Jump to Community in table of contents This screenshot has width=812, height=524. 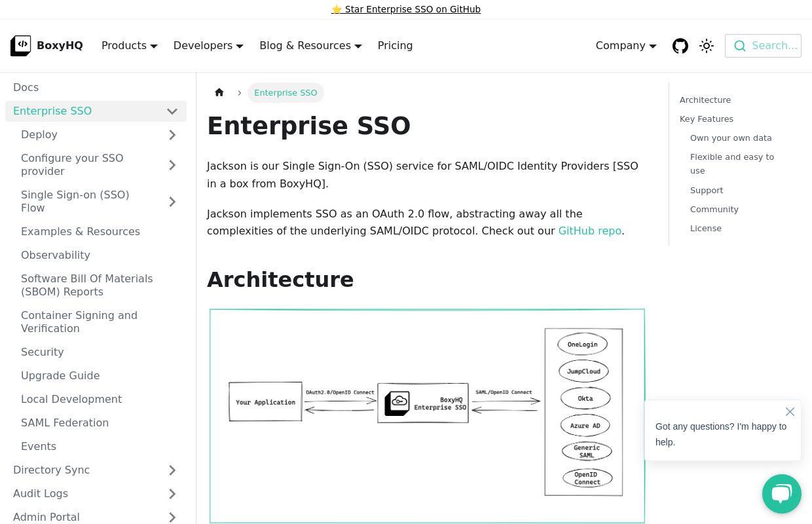pyautogui.click(x=714, y=210)
